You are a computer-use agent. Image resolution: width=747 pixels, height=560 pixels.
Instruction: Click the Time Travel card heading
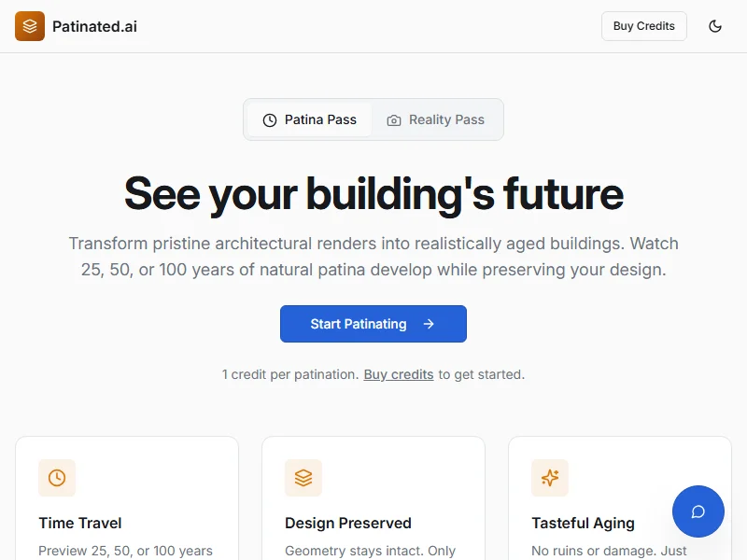click(80, 523)
